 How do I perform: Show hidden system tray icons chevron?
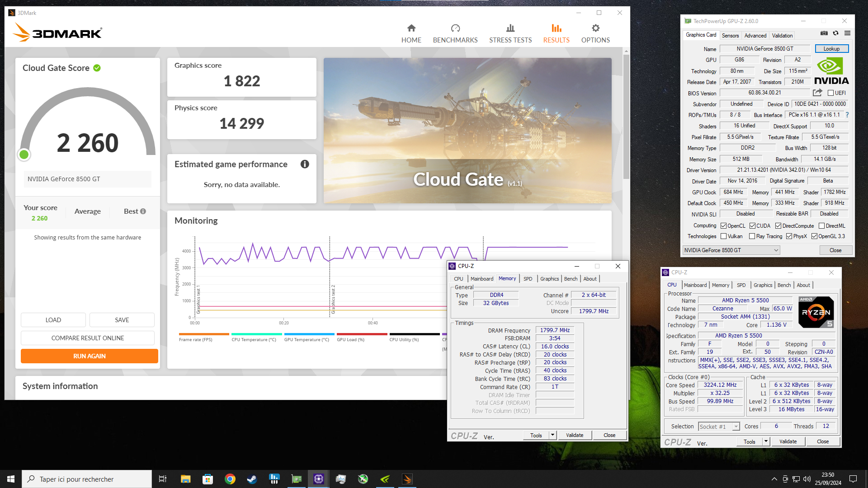point(774,479)
